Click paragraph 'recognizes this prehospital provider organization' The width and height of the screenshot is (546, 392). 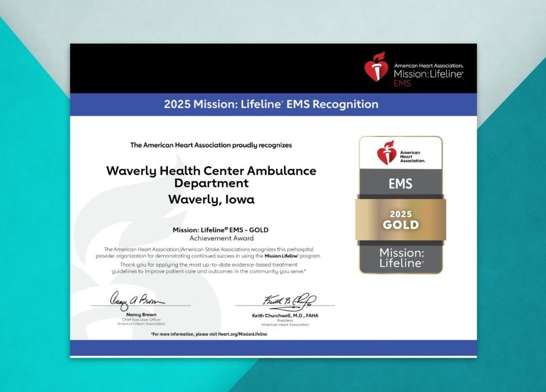209,253
